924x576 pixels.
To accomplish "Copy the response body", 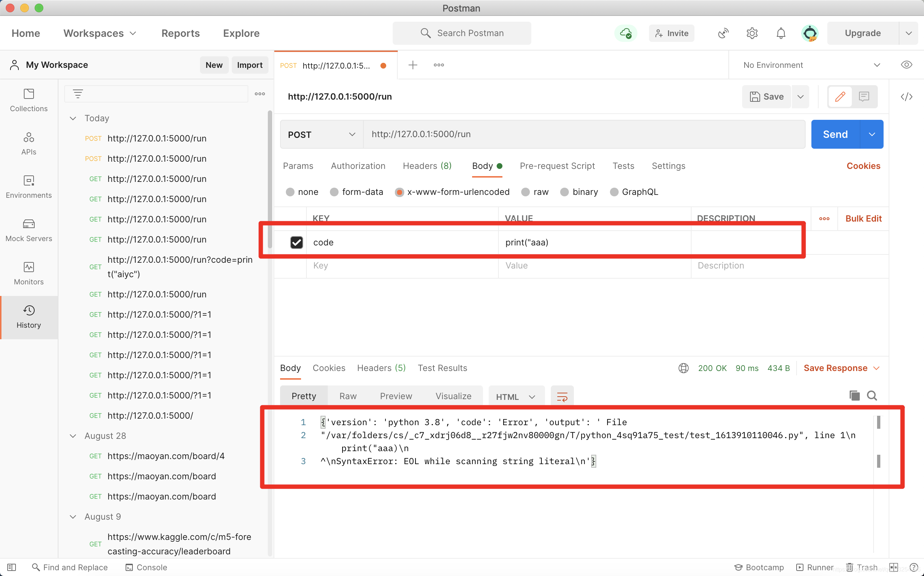I will (x=854, y=396).
